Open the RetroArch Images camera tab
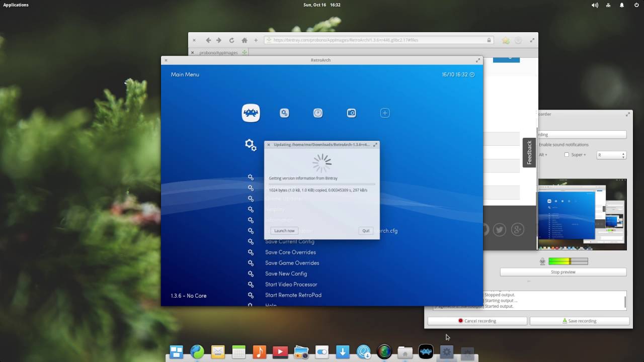 point(352,113)
